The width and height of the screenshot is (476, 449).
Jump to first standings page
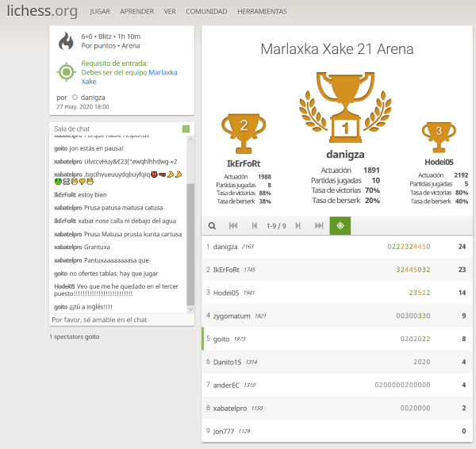pos(234,226)
